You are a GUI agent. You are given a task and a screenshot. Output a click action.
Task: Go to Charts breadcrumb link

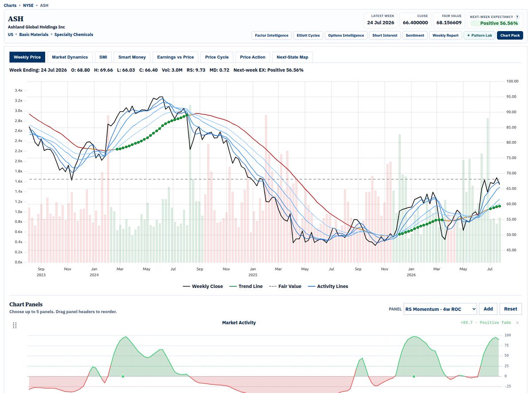coord(10,5)
